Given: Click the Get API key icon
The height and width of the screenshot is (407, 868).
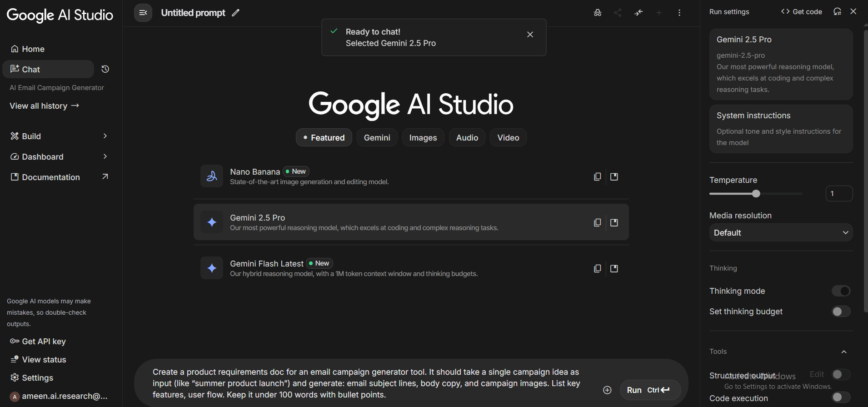Looking at the screenshot, I should click(x=15, y=341).
